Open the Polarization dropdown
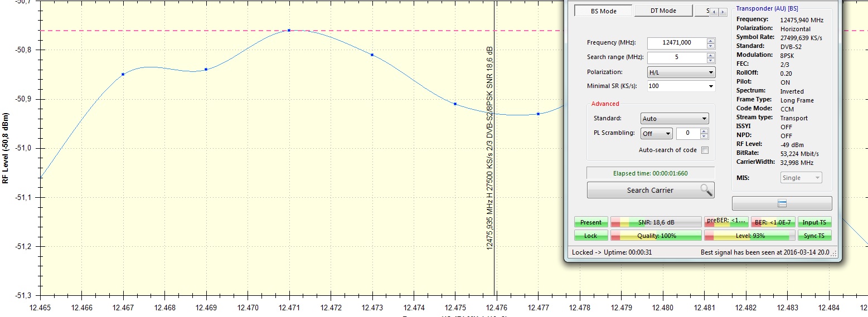The width and height of the screenshot is (868, 317). [681, 72]
